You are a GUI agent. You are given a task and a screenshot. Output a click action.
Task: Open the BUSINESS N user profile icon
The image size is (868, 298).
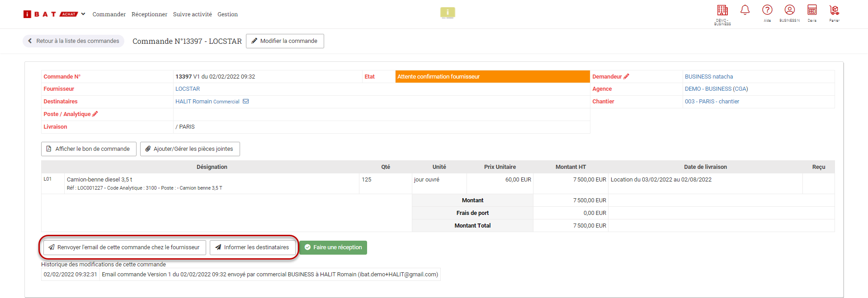coord(789,10)
